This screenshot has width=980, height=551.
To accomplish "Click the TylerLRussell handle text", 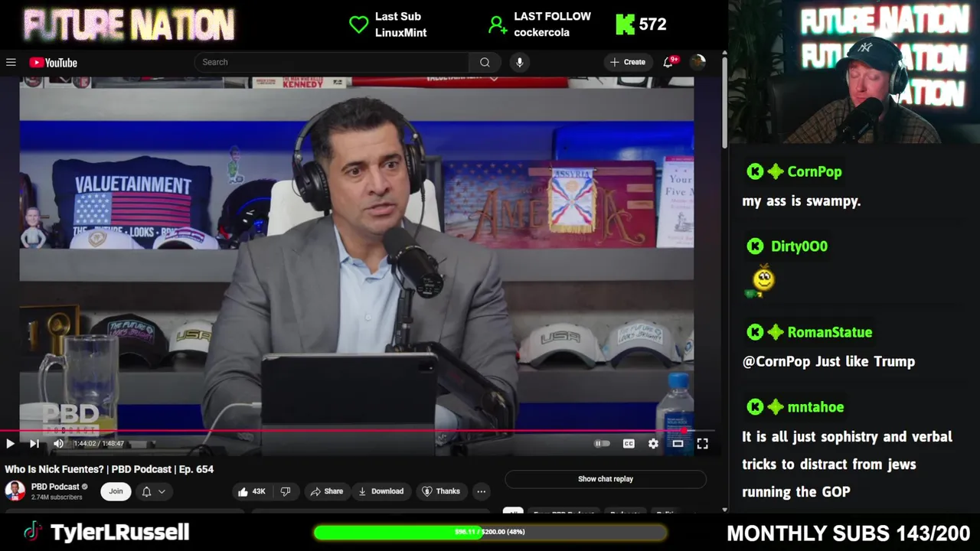I will [119, 533].
